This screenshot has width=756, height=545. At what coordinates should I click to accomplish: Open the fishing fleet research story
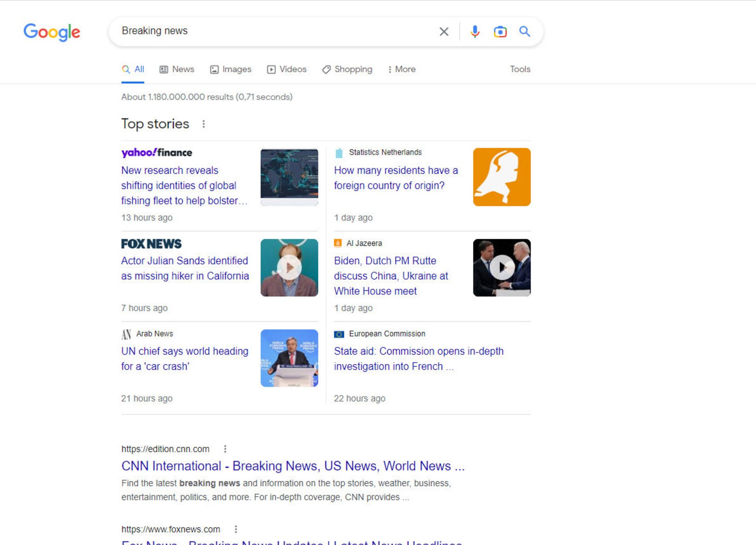pyautogui.click(x=184, y=185)
